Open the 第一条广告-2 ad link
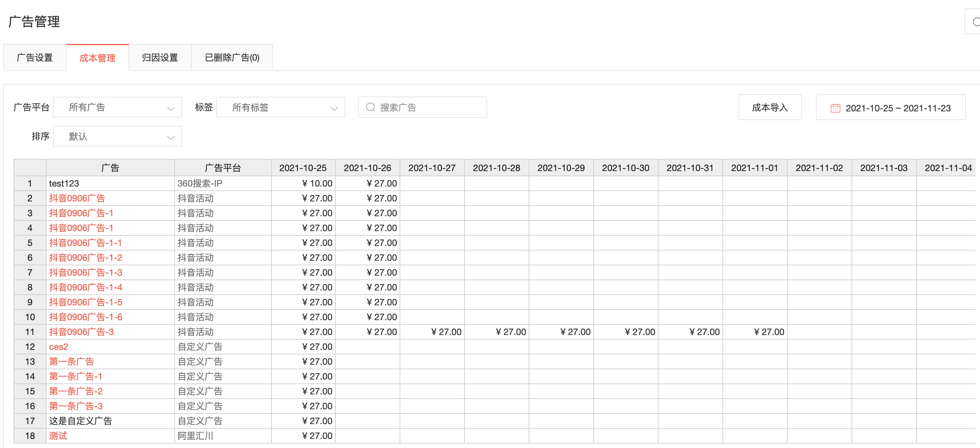The width and height of the screenshot is (980, 448). [76, 391]
